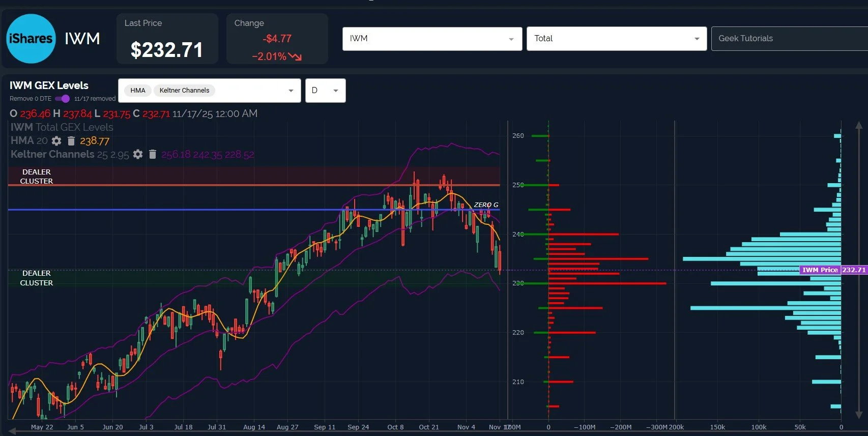
Task: Open Keltner Channels settings gear
Action: (x=138, y=154)
